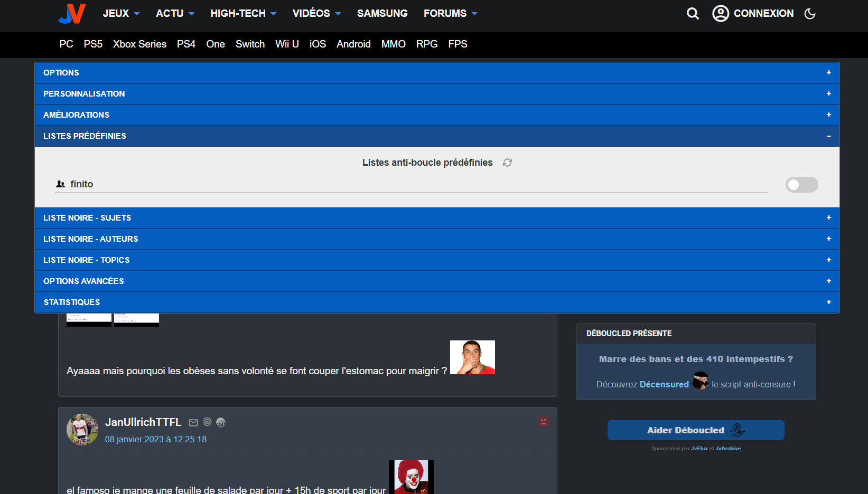Expand the OPTIONS AVANCÉES section
Screen dimensions: 868x494
pyautogui.click(x=437, y=281)
